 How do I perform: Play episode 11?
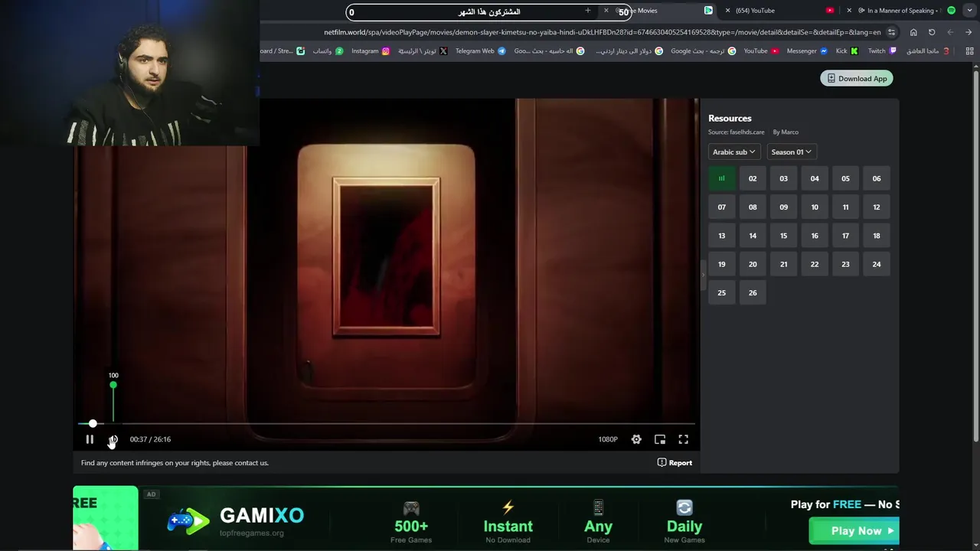(x=845, y=207)
